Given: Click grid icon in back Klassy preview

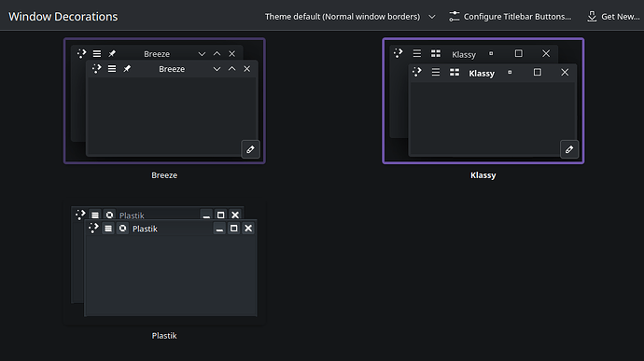Looking at the screenshot, I should click(436, 53).
